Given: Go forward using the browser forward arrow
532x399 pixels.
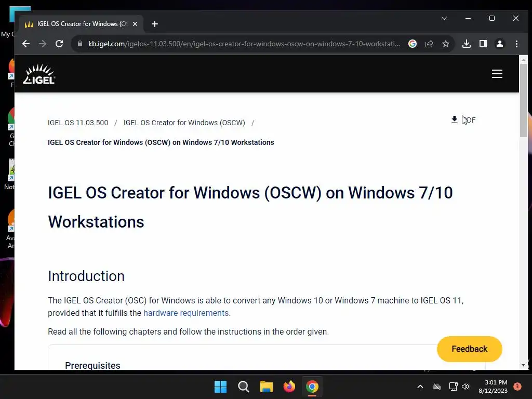Looking at the screenshot, I should coord(43,44).
